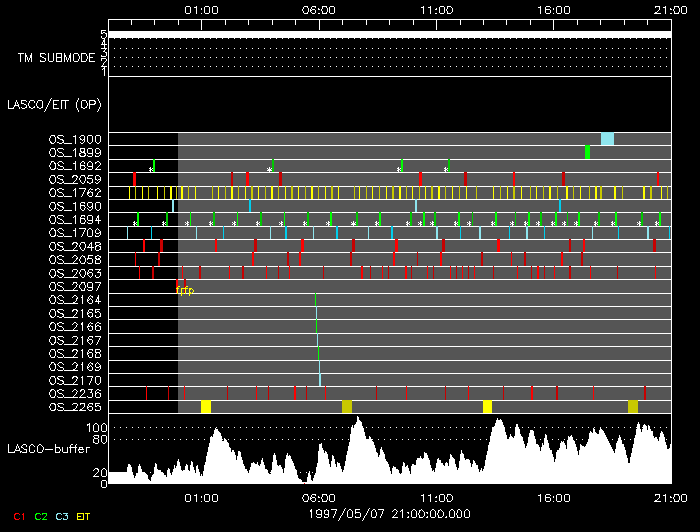Click the last yellow block in OS_2265 row

(x=633, y=406)
